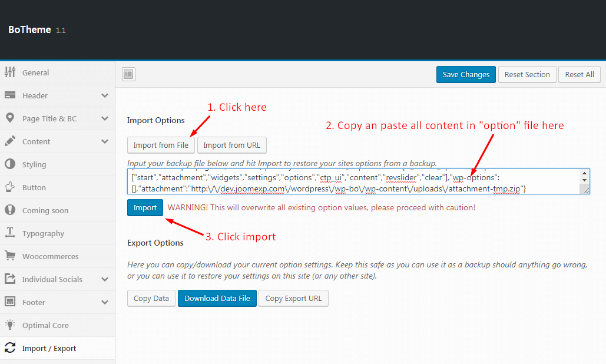This screenshot has width=606, height=364.
Task: Toggle the expand-all sections icon in toolbar
Action: [x=129, y=74]
